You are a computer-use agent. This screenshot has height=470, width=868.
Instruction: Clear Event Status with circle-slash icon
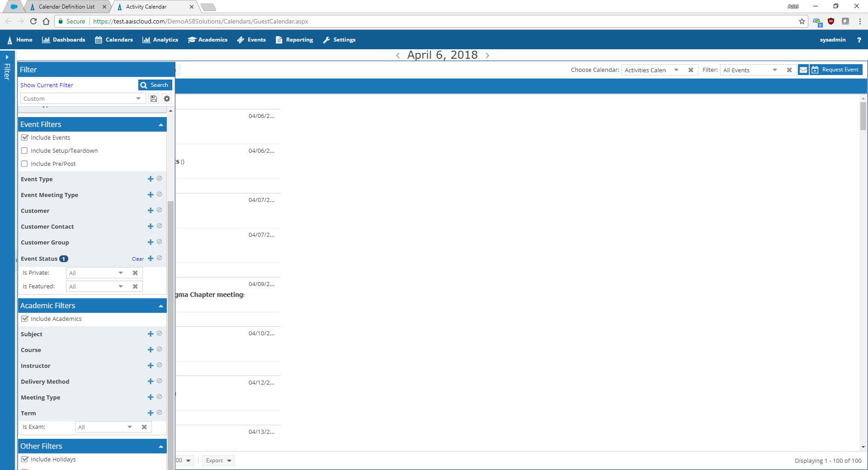coord(160,258)
